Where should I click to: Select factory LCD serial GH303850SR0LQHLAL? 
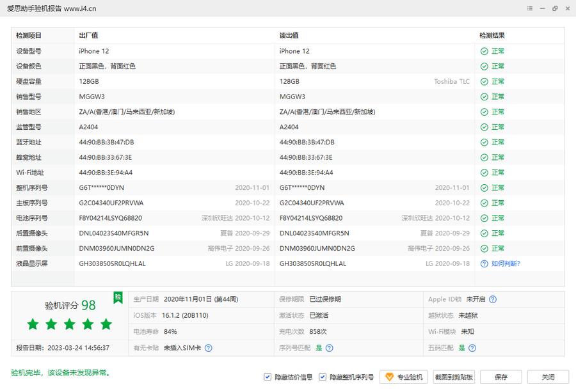point(113,263)
